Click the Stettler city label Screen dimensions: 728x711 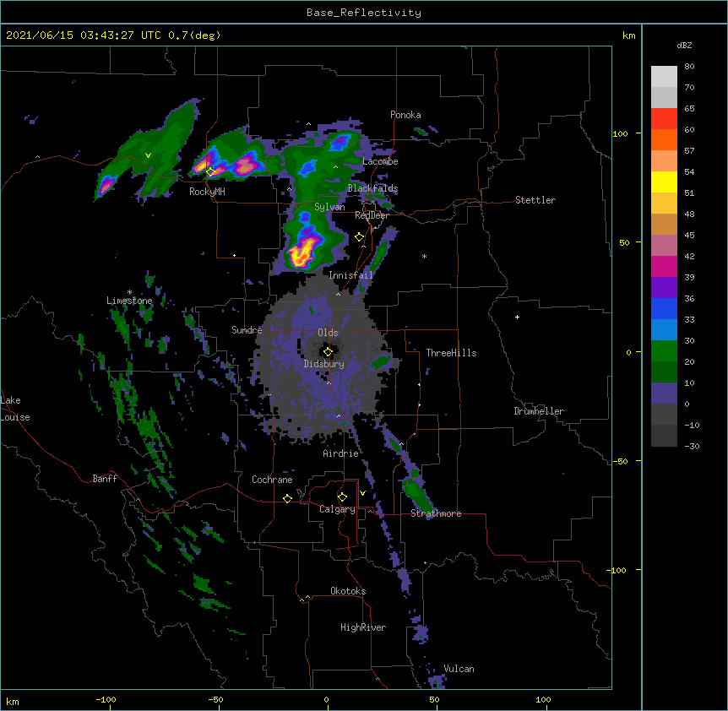[x=535, y=200]
